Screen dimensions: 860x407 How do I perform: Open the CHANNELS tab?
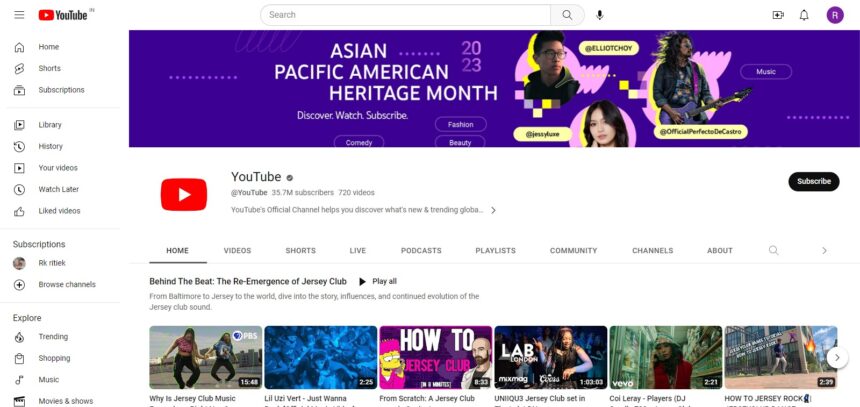(653, 251)
